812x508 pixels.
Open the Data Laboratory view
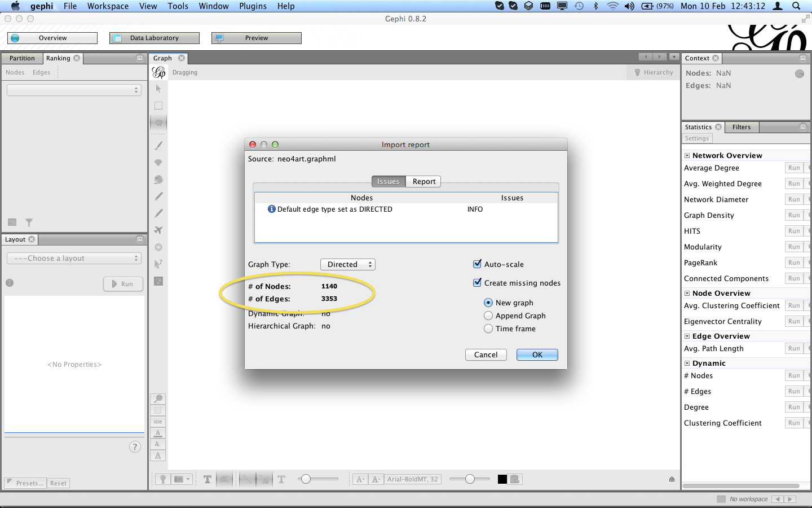coord(155,38)
